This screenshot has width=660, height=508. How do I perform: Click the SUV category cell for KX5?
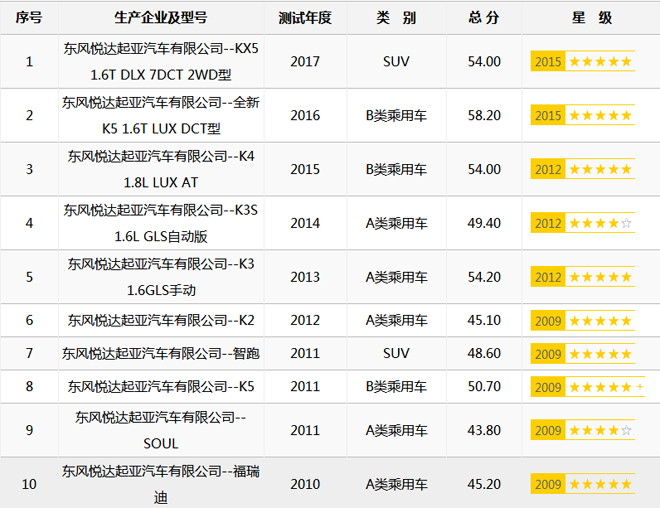pyautogui.click(x=396, y=61)
